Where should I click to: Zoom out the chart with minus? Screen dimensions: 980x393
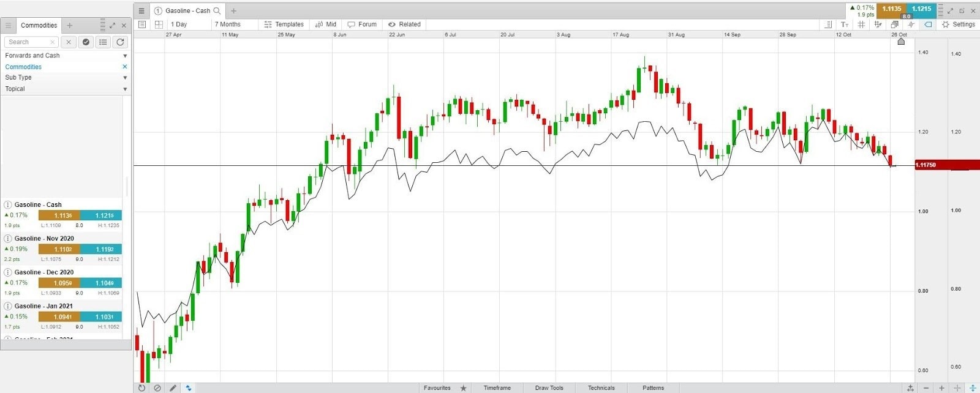pos(926,387)
